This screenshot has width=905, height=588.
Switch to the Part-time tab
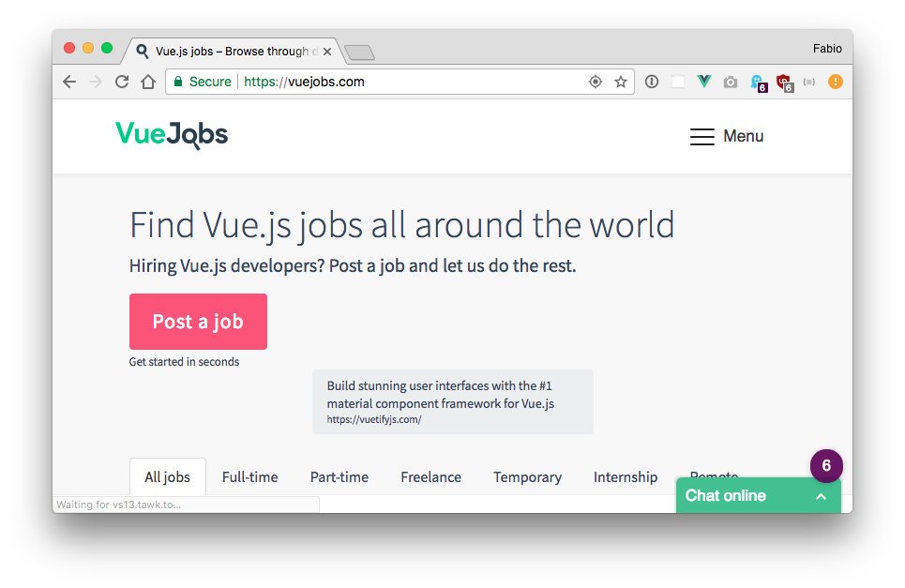tap(339, 476)
